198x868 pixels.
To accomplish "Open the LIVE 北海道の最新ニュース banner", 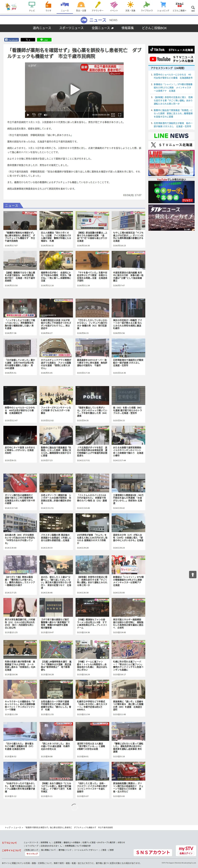I will (x=171, y=163).
